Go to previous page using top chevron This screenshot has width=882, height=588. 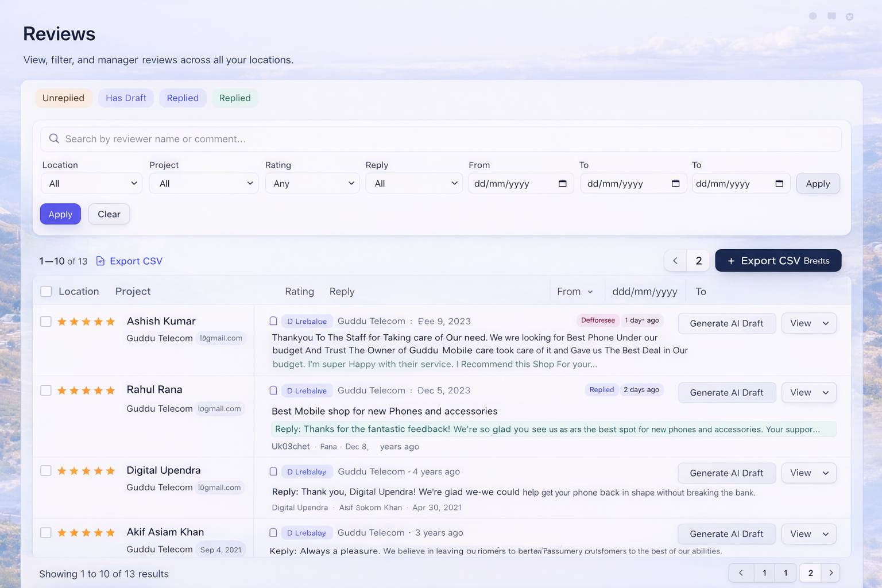pos(675,261)
